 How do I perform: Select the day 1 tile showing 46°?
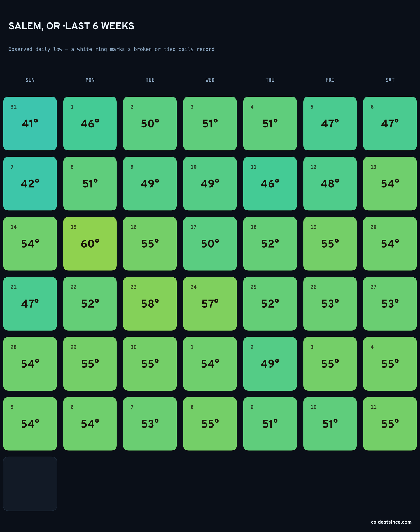point(90,124)
